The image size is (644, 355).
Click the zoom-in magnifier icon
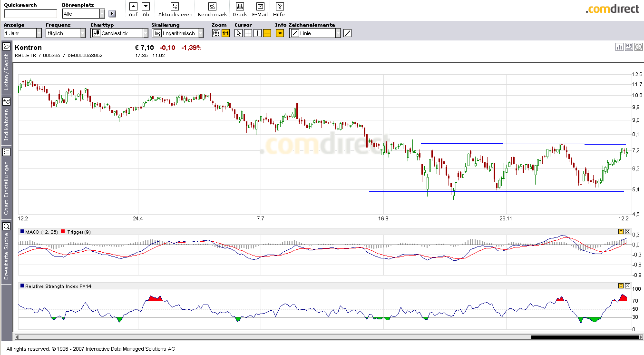pyautogui.click(x=216, y=33)
